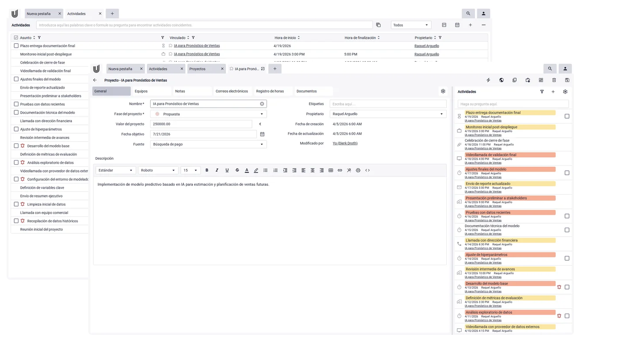Switch to the Registro de horas tab
The image size is (618, 364).
pos(273,91)
